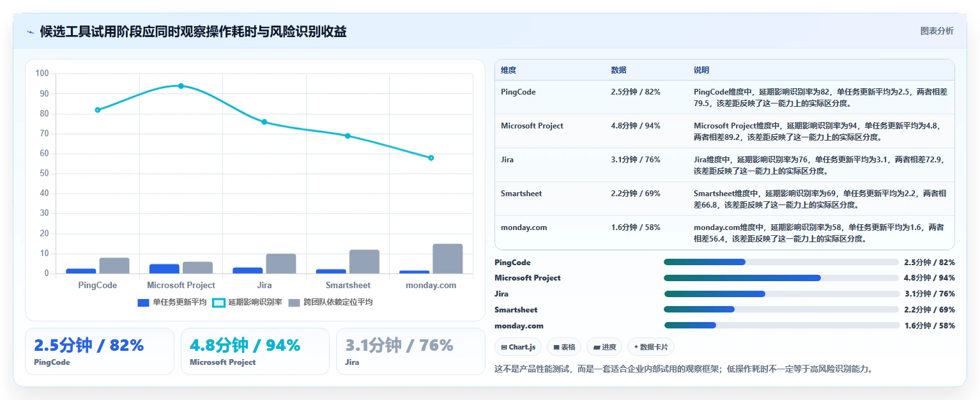Click the gray bar for Smartsheet
980x400 pixels.
[364, 262]
